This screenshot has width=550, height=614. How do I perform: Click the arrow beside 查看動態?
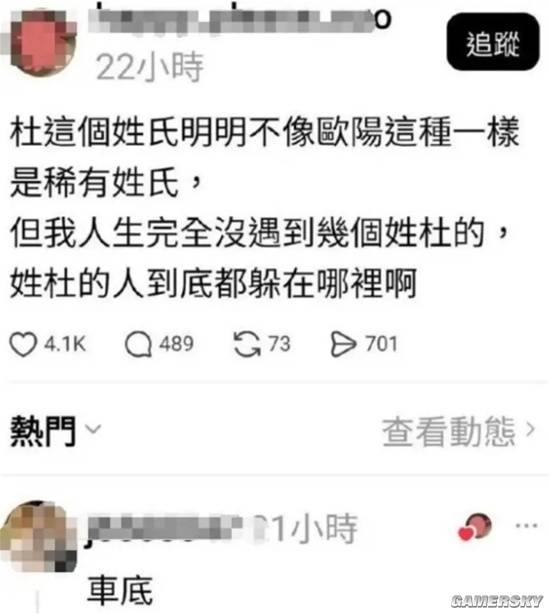click(530, 430)
